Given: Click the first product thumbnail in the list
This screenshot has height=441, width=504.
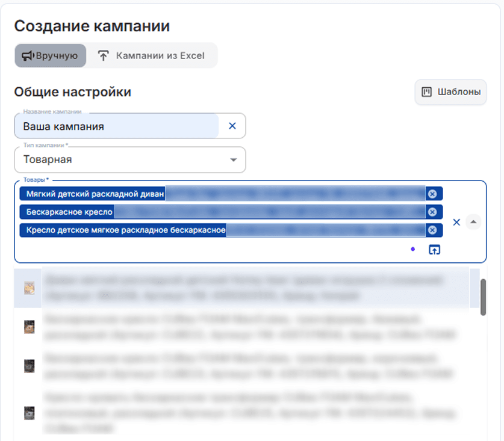Looking at the screenshot, I should point(30,288).
